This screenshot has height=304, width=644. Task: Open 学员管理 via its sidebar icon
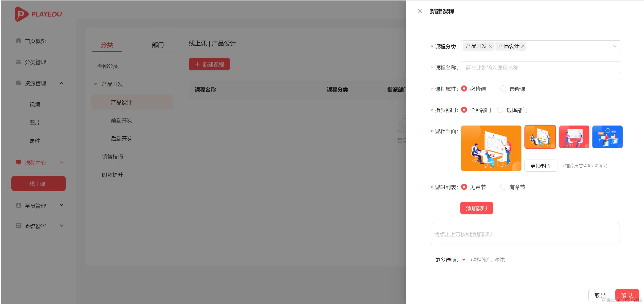click(18, 205)
